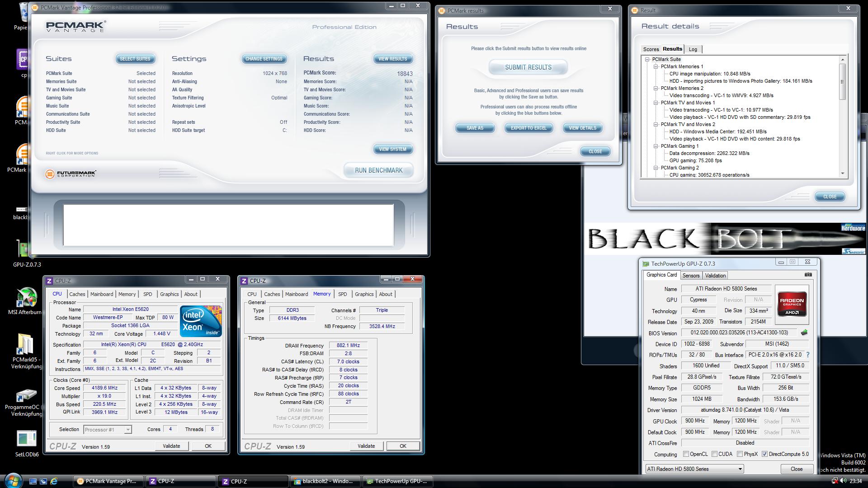Collapse the PCMark TV and Movies 1 node
868x488 pixels.
coord(656,103)
